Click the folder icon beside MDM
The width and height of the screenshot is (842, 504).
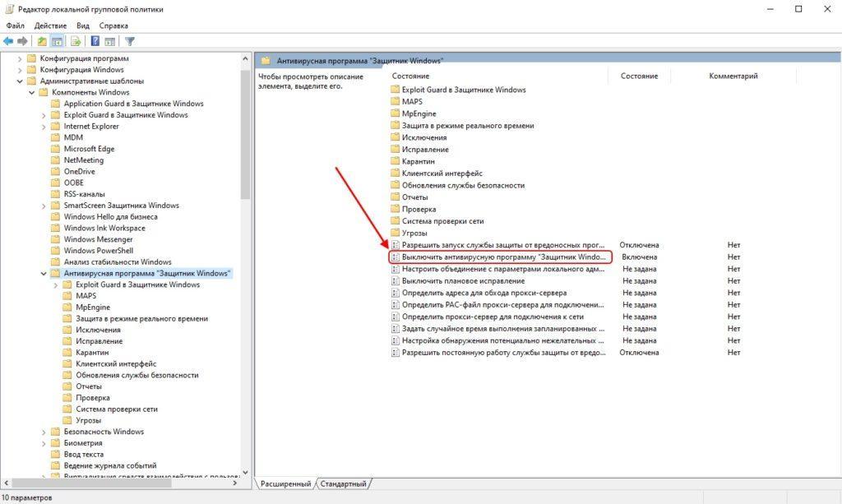point(55,137)
